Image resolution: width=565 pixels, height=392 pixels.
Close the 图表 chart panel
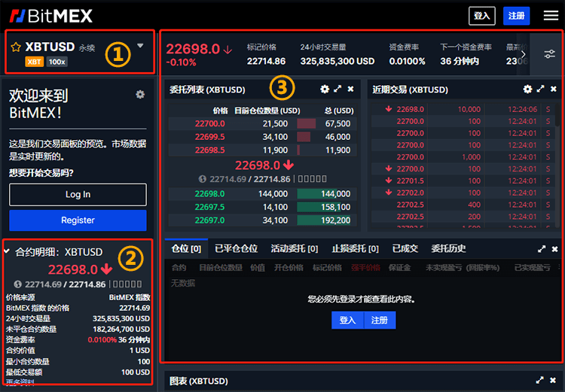[x=553, y=380]
